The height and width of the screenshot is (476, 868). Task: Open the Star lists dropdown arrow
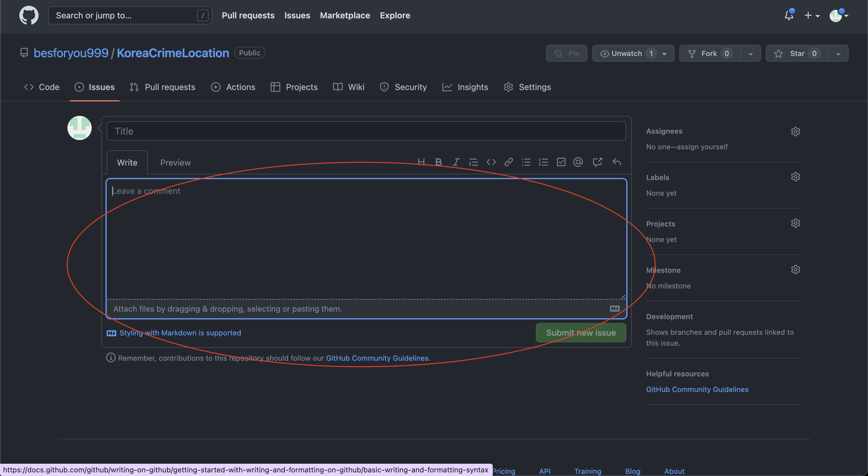pyautogui.click(x=838, y=54)
